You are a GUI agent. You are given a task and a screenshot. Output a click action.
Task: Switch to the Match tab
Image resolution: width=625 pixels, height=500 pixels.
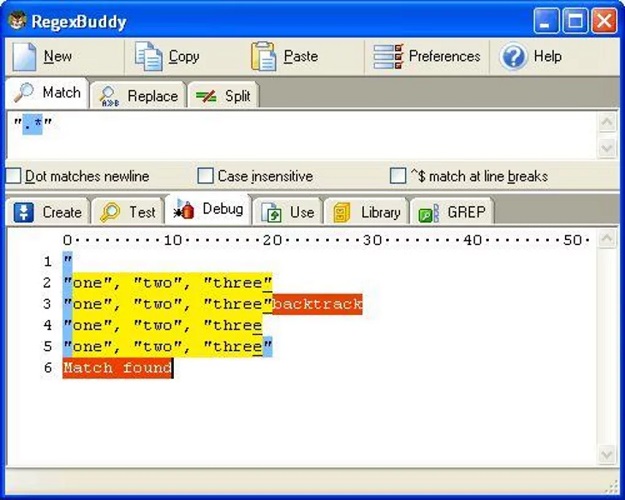[47, 93]
